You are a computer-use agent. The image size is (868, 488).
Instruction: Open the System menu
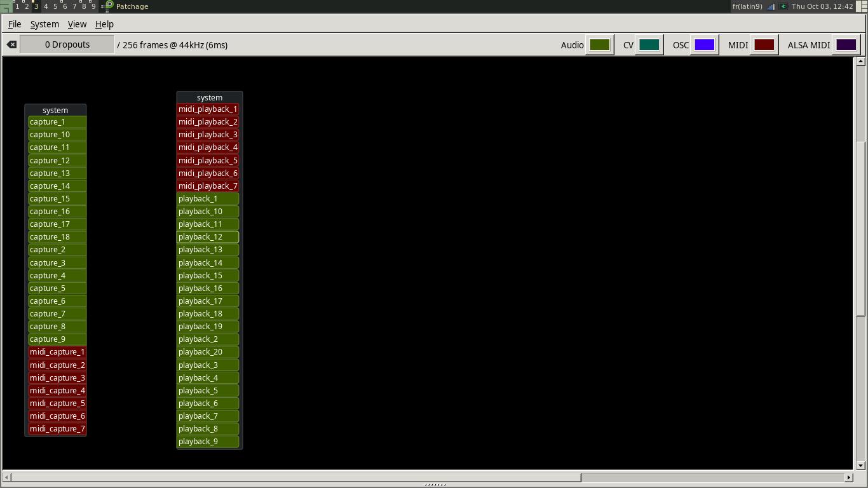click(x=44, y=24)
